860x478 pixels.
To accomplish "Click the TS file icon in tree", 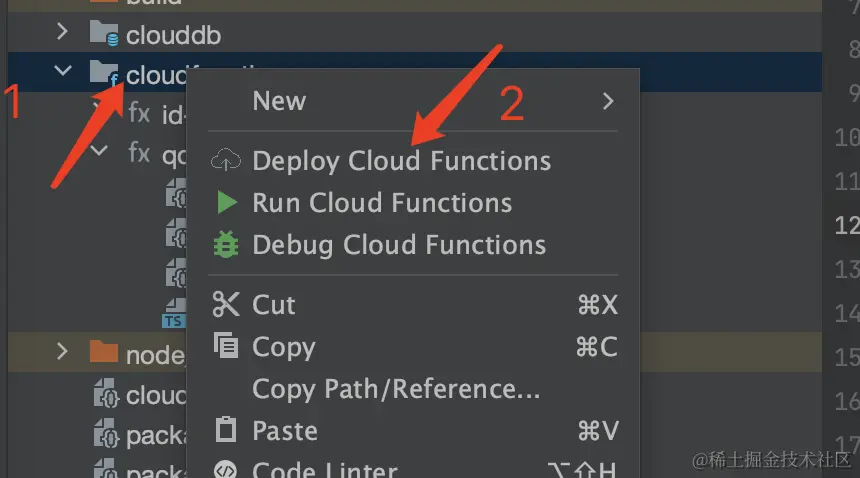I will pyautogui.click(x=175, y=313).
